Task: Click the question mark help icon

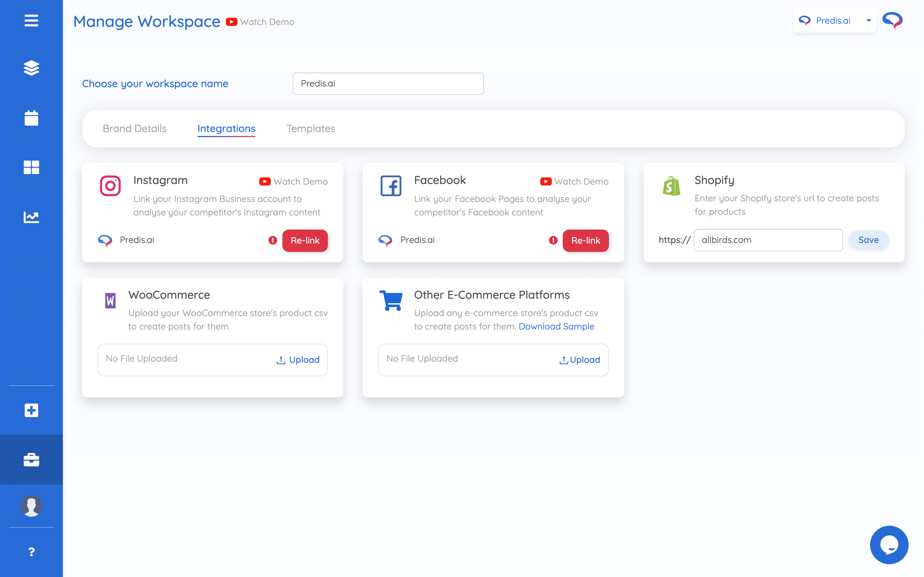Action: (x=31, y=552)
